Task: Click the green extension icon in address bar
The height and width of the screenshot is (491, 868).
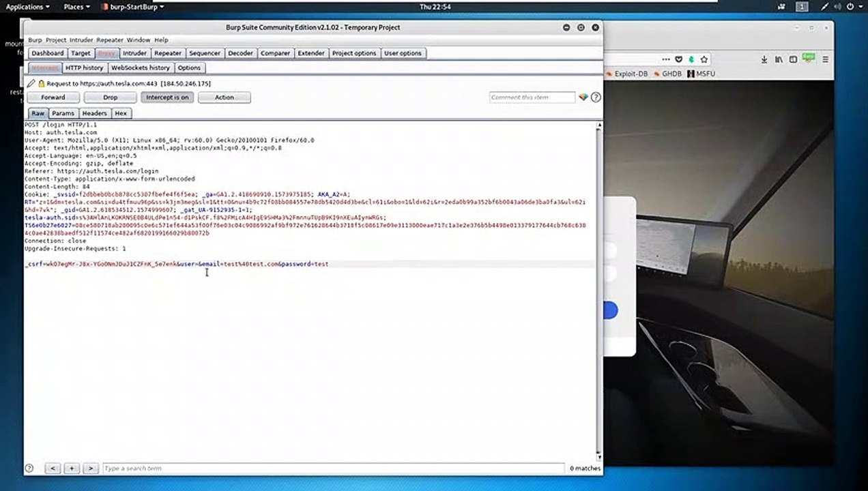Action: tap(691, 59)
